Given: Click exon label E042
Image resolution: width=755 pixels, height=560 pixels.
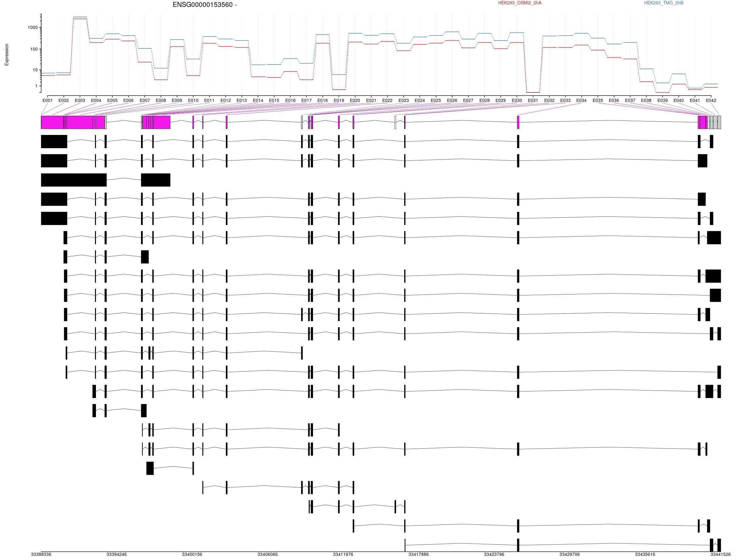Looking at the screenshot, I should [711, 100].
